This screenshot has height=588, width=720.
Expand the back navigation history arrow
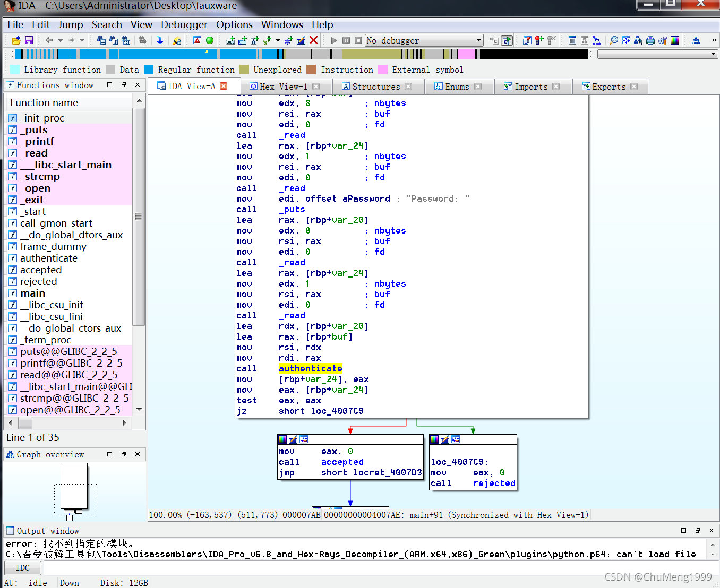(60, 40)
